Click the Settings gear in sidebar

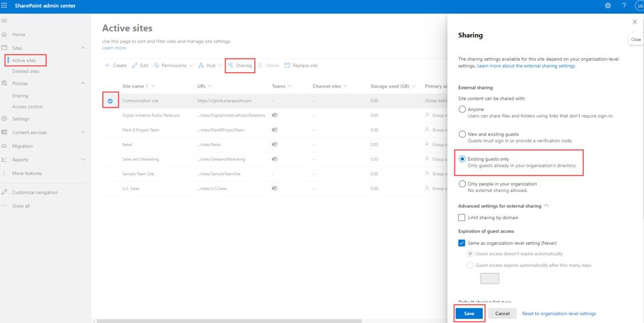tap(4, 119)
